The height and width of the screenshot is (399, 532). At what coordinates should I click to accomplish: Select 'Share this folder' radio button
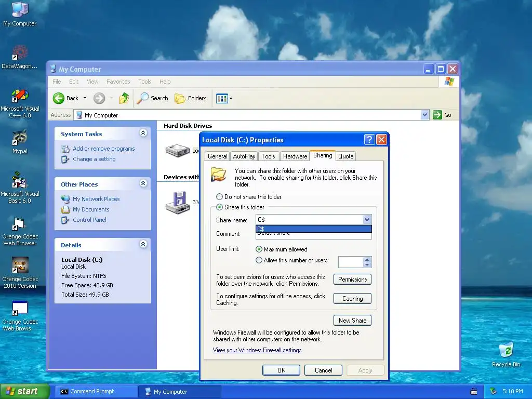click(x=220, y=207)
